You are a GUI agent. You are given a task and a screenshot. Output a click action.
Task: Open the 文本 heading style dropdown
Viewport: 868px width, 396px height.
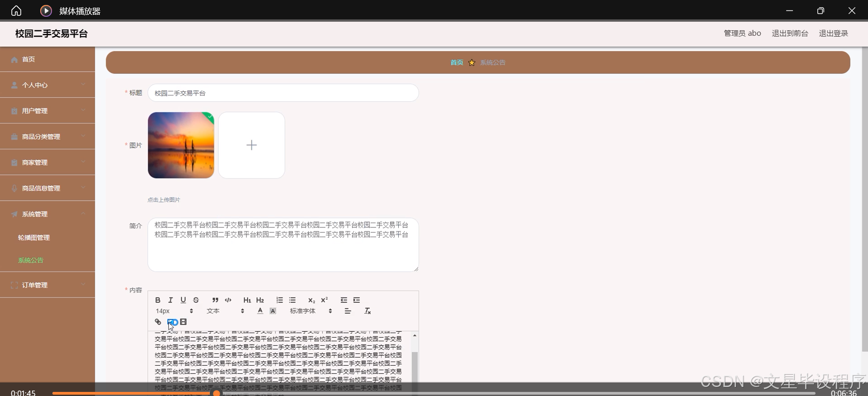[225, 311]
